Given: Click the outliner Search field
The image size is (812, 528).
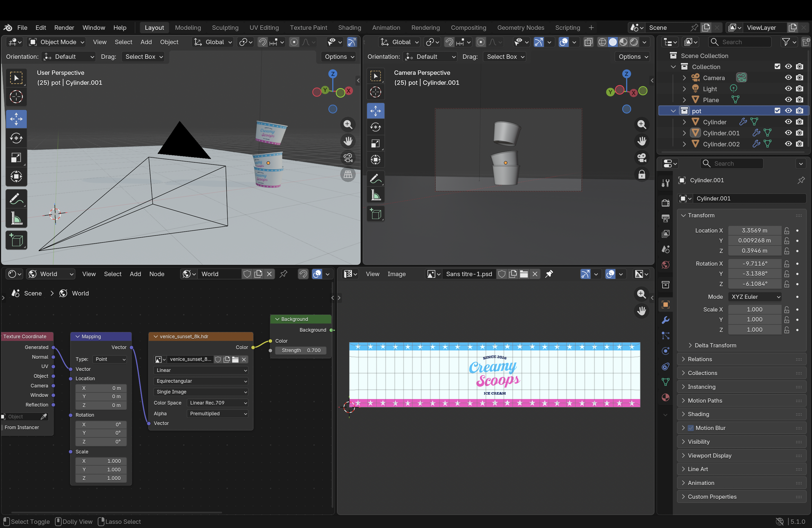Looking at the screenshot, I should click(740, 42).
